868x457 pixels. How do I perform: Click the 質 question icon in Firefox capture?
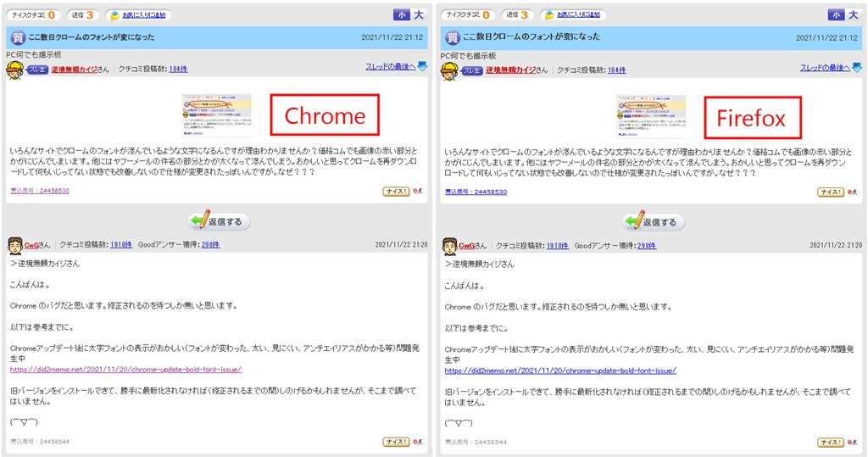(453, 37)
